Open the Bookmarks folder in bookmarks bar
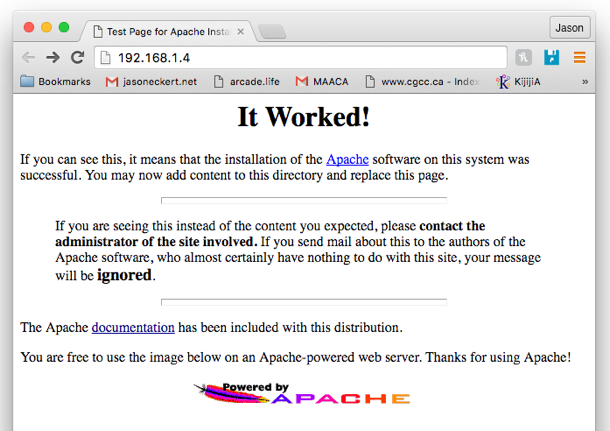This screenshot has height=431, width=610. [x=55, y=81]
